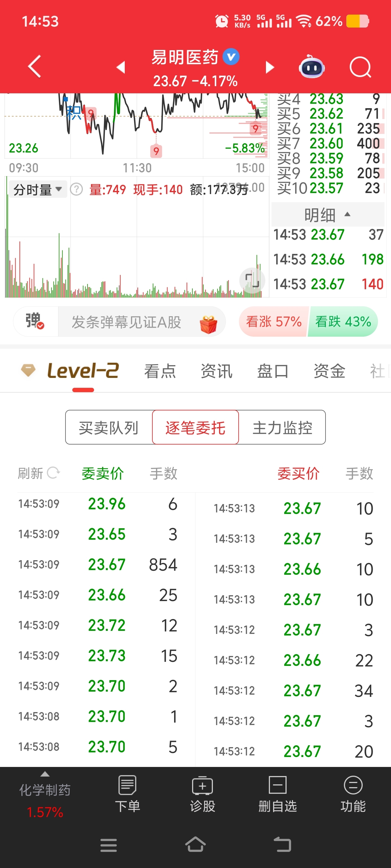Tap 14:53 23.66 198 trade detail
Viewport: 391px width, 868px height.
click(x=328, y=259)
